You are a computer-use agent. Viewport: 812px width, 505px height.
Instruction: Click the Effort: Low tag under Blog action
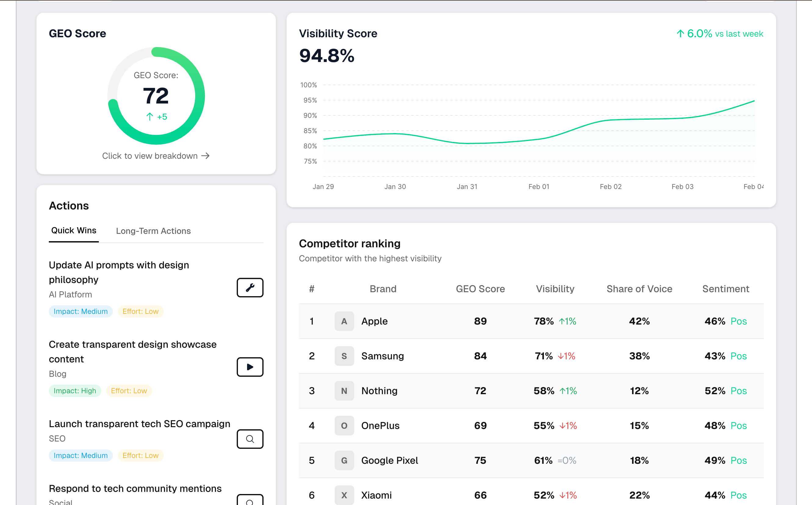pyautogui.click(x=129, y=391)
